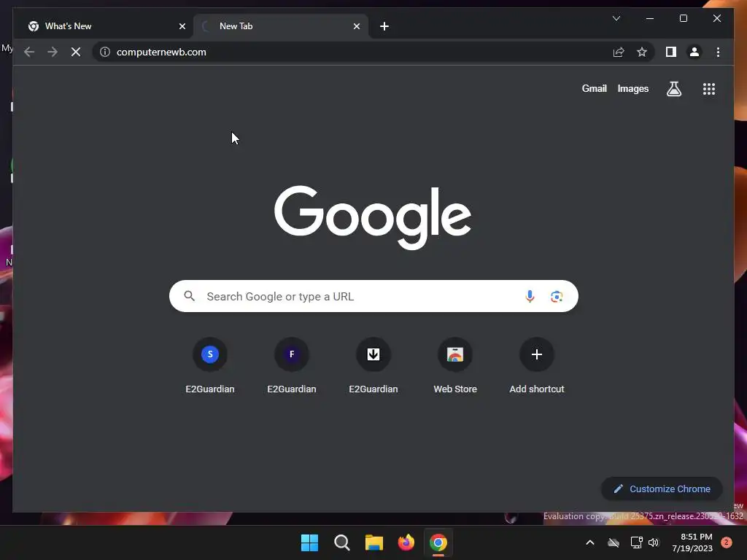Launch Firefox from the taskbar

click(406, 542)
